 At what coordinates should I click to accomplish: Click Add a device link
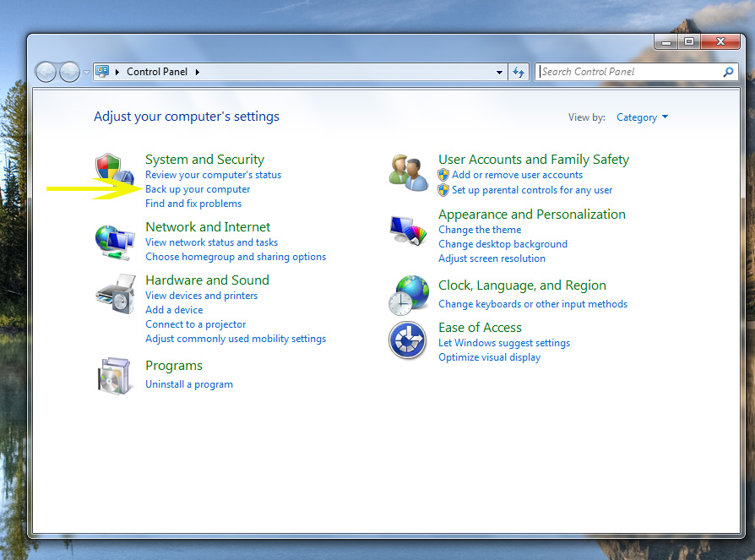click(174, 310)
